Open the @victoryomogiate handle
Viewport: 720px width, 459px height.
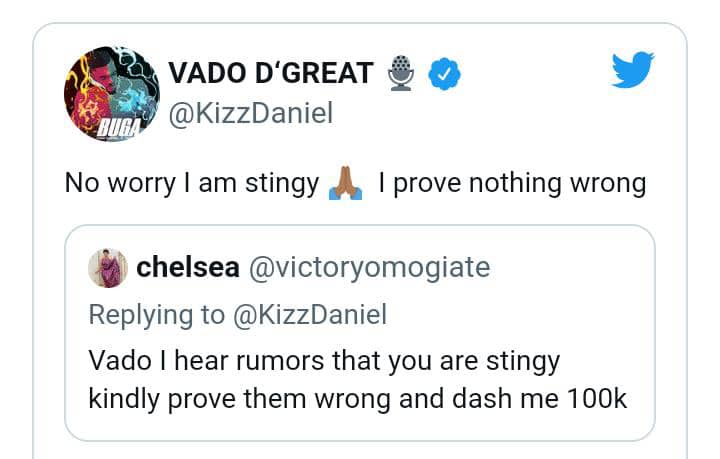pos(368,267)
